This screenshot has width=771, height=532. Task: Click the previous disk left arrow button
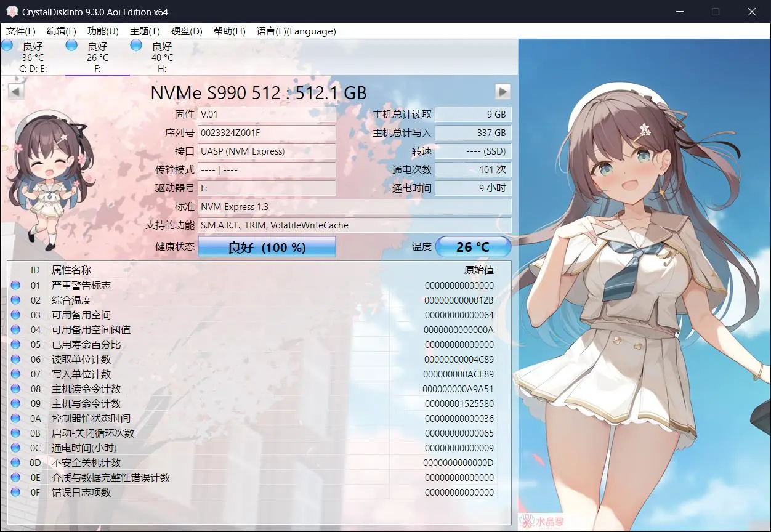(x=17, y=92)
